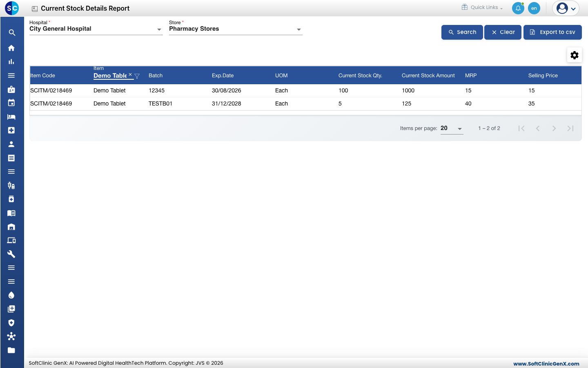Clear the Item filter with the x
This screenshot has width=588, height=368.
click(x=130, y=74)
